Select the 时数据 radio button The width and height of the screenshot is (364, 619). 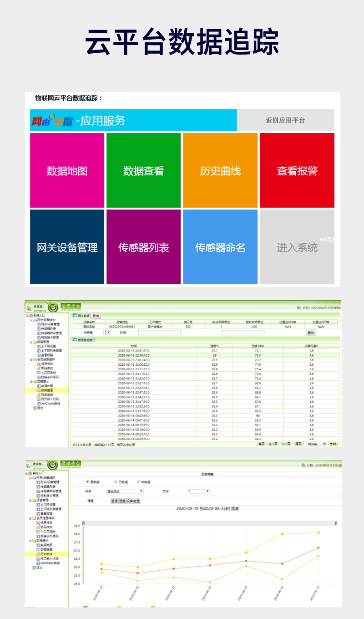[x=138, y=481]
